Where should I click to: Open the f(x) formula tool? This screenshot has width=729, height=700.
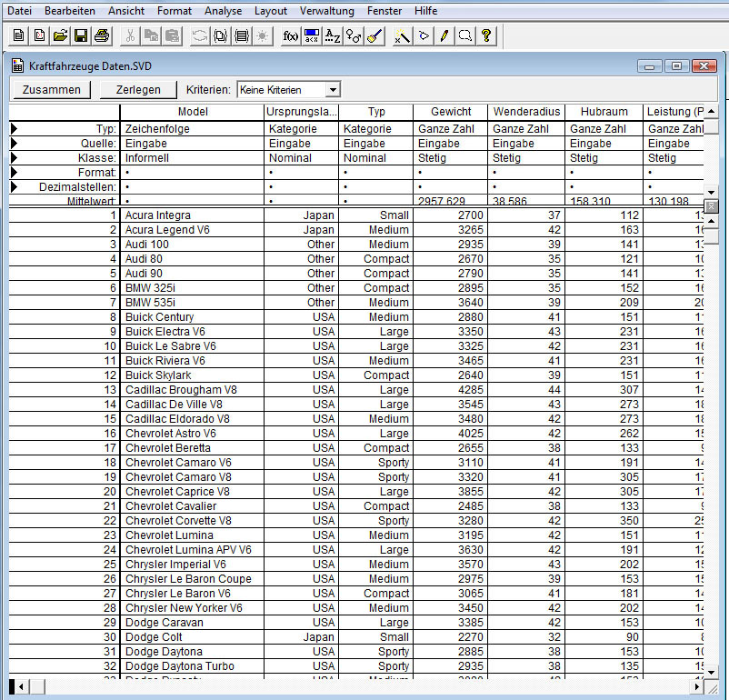291,35
